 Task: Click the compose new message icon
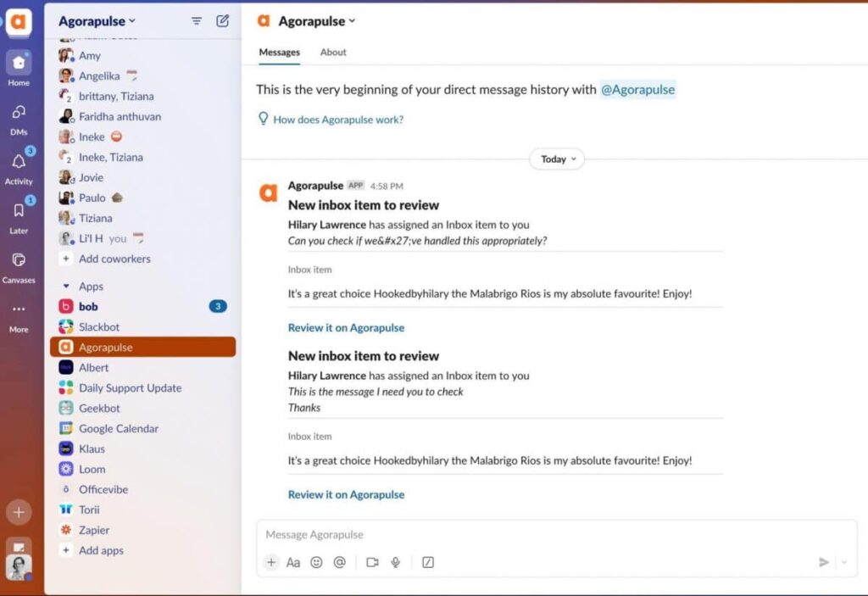pyautogui.click(x=222, y=20)
